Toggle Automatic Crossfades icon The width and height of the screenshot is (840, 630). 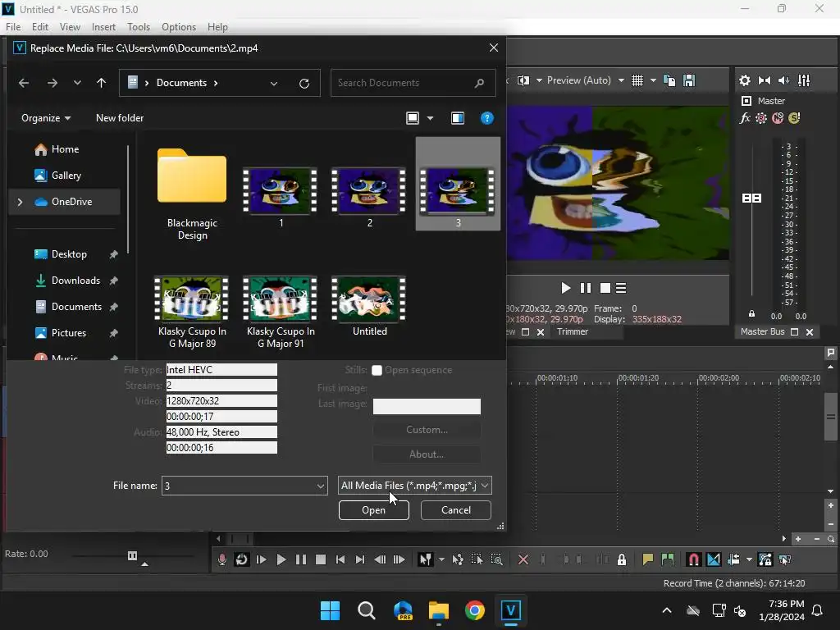pyautogui.click(x=714, y=559)
